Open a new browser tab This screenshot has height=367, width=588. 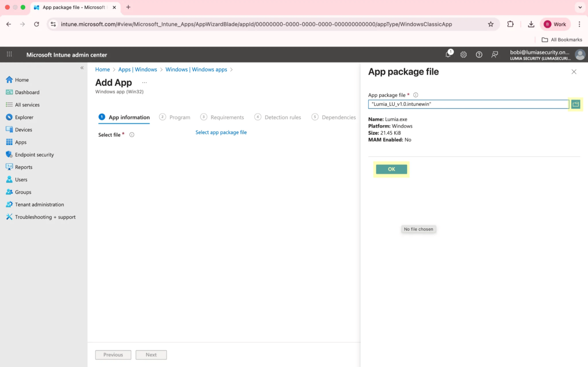click(128, 7)
